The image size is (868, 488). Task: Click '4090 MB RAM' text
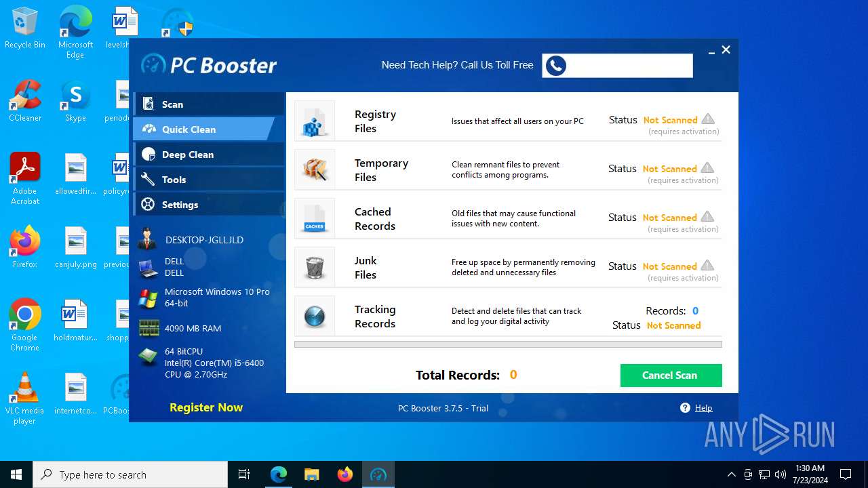[193, 328]
